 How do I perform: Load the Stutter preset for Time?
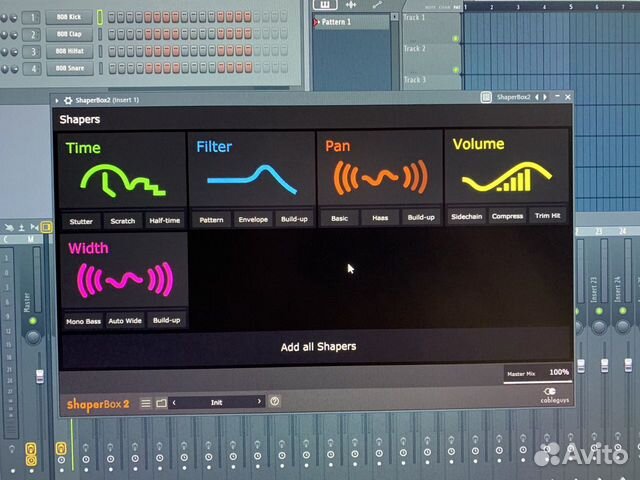[81, 221]
